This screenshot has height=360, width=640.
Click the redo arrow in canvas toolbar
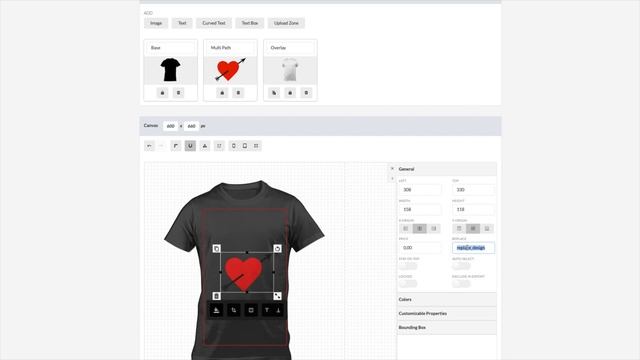click(x=161, y=146)
